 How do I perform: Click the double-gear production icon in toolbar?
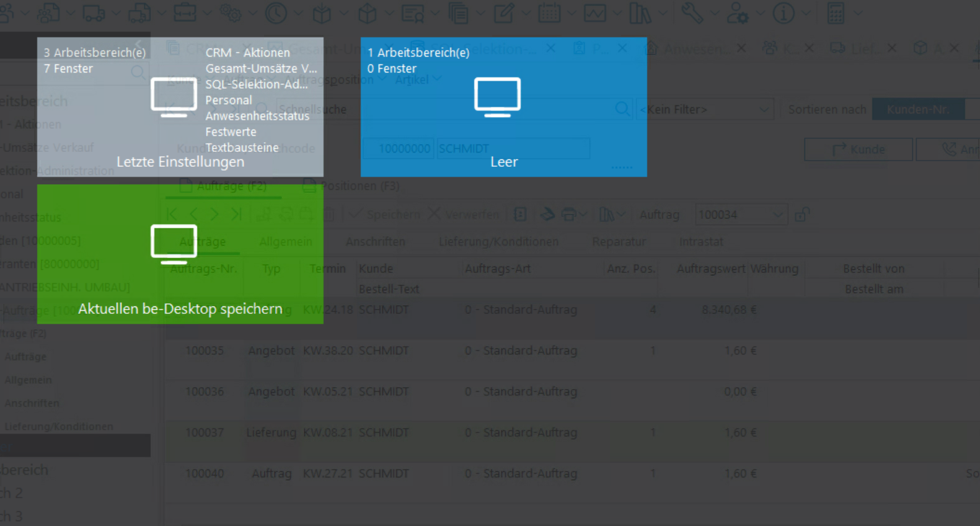231,13
